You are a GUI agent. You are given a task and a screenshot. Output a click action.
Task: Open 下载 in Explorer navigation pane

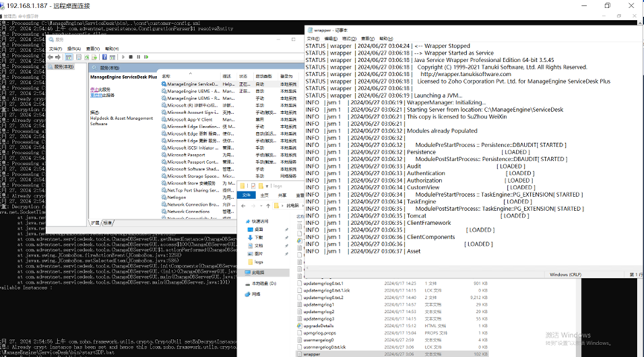255,237
